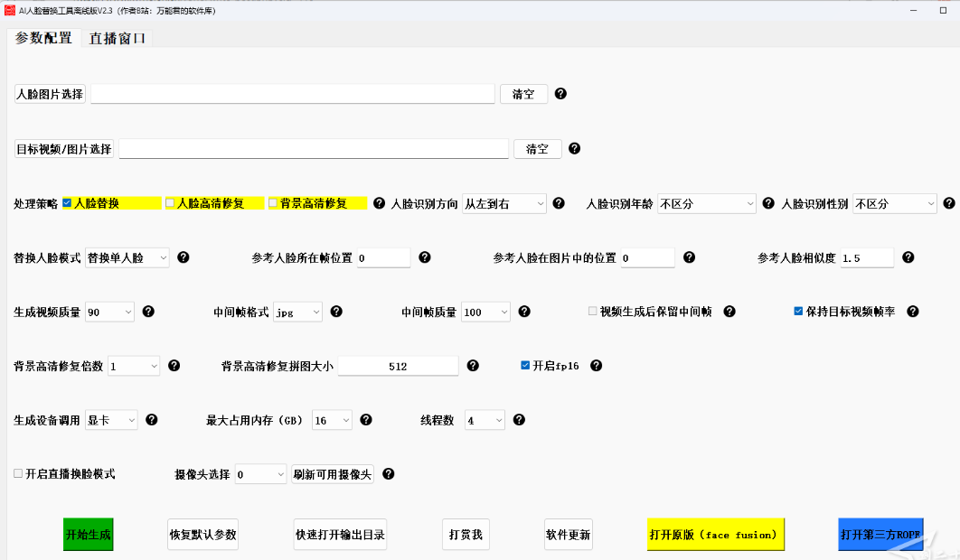This screenshot has height=560, width=960.
Task: Click help icon next to 参考人脸相似度 field
Action: pyautogui.click(x=908, y=257)
